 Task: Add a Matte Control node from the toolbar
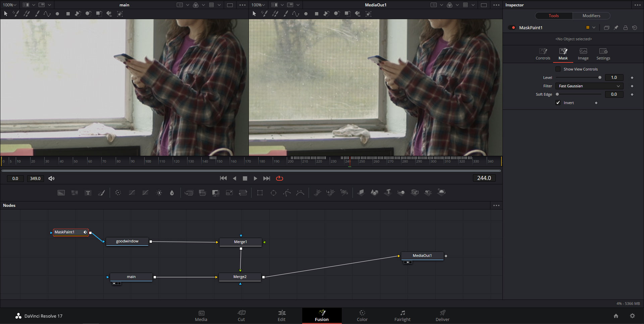[216, 193]
